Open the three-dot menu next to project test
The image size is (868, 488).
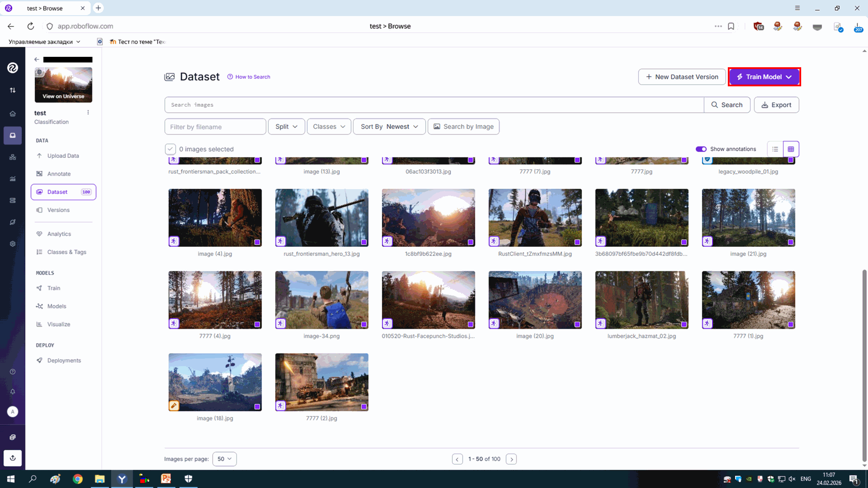point(88,112)
